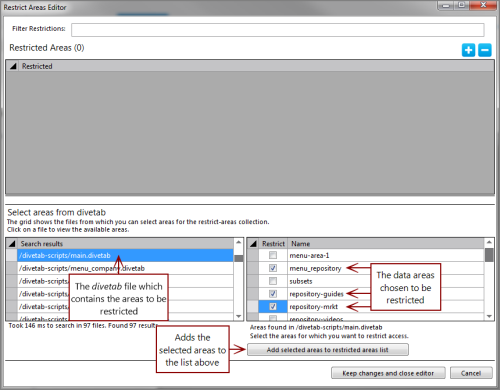
Task: Click the blue minus remove-restriction icon
Action: [x=485, y=50]
